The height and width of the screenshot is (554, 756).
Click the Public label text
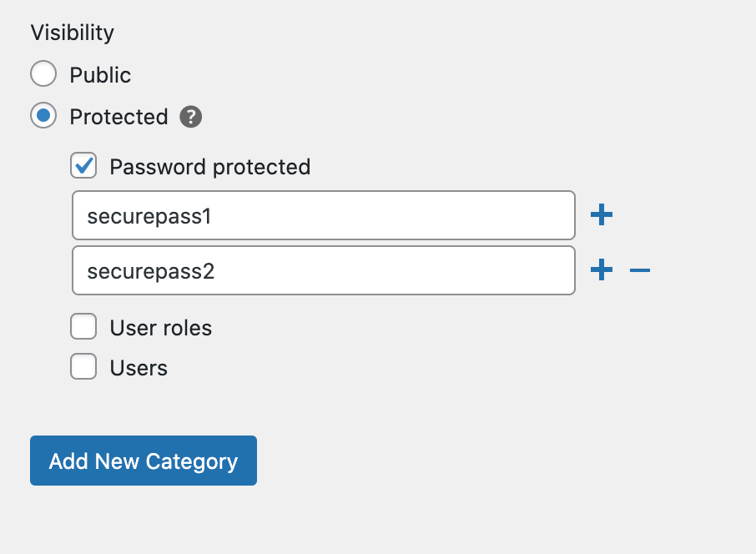pyautogui.click(x=100, y=75)
